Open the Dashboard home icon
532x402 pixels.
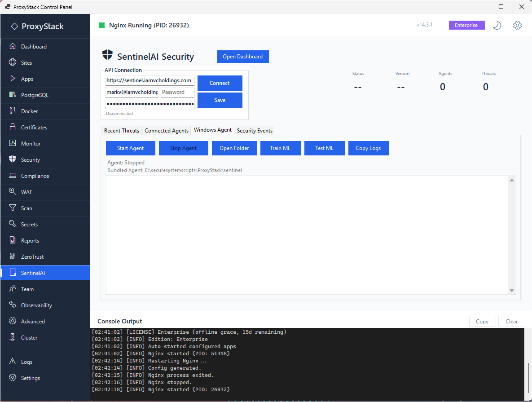click(x=13, y=46)
